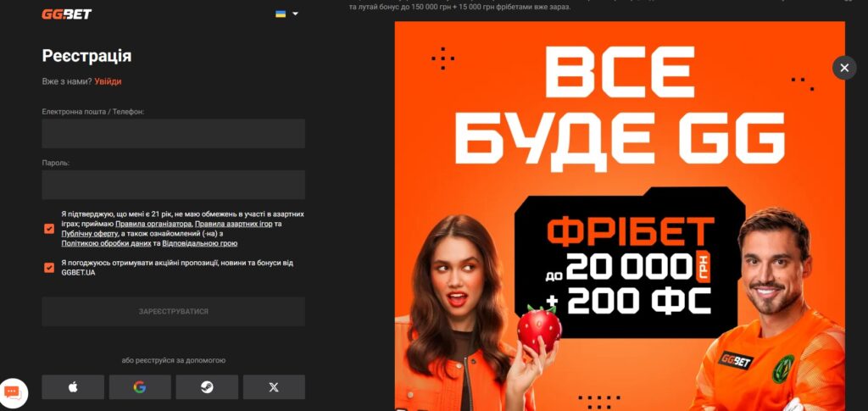Close the registration popup with X
868x411 pixels.
pos(844,68)
